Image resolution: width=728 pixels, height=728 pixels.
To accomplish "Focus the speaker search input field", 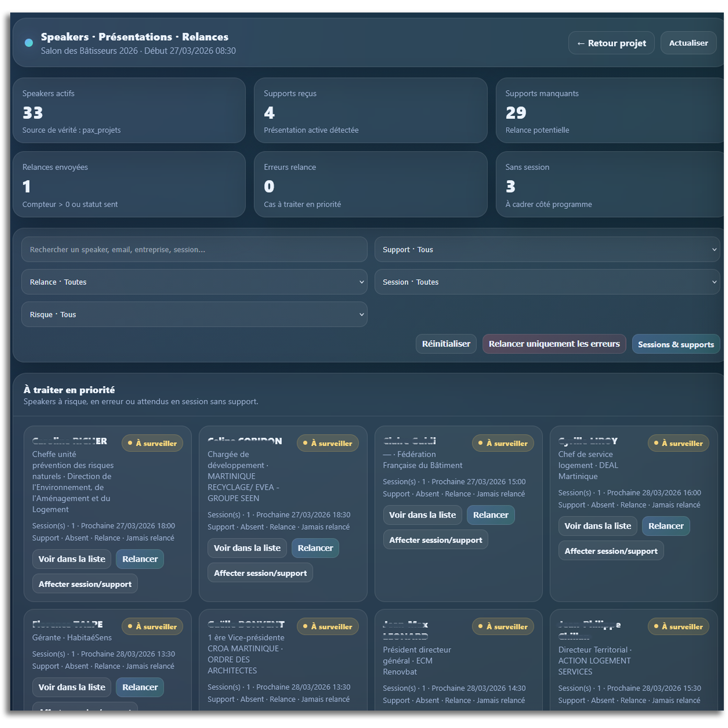I will (194, 249).
